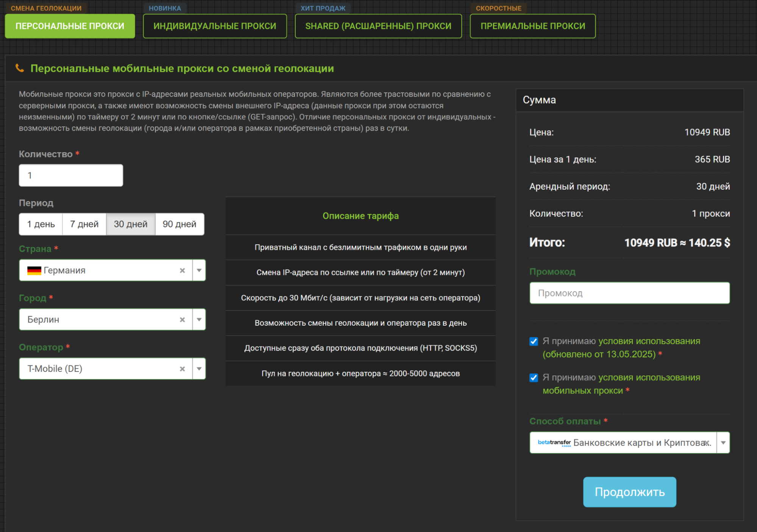Viewport: 757px width, 532px height.
Task: Open the Способ оплаты dropdown arrow
Action: point(723,443)
